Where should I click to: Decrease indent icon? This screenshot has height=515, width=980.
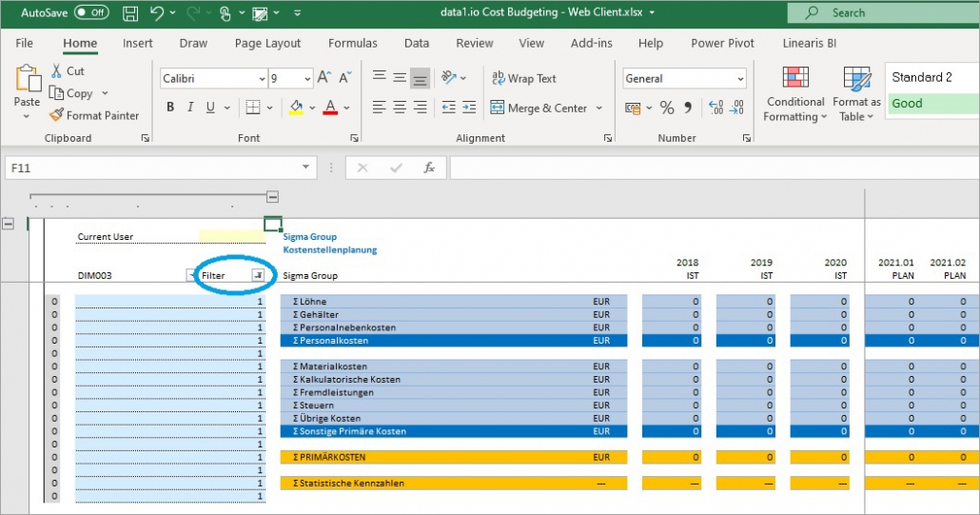tap(449, 108)
